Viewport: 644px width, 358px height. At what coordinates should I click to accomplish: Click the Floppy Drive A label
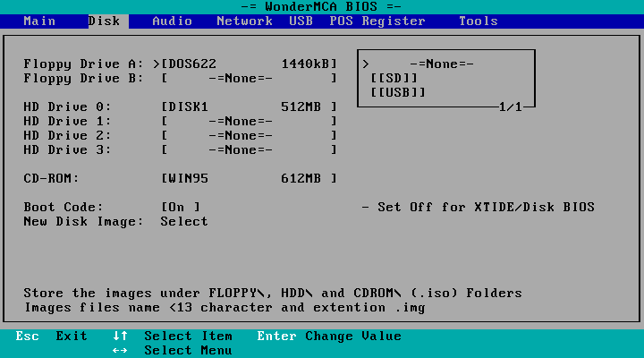pos(83,64)
